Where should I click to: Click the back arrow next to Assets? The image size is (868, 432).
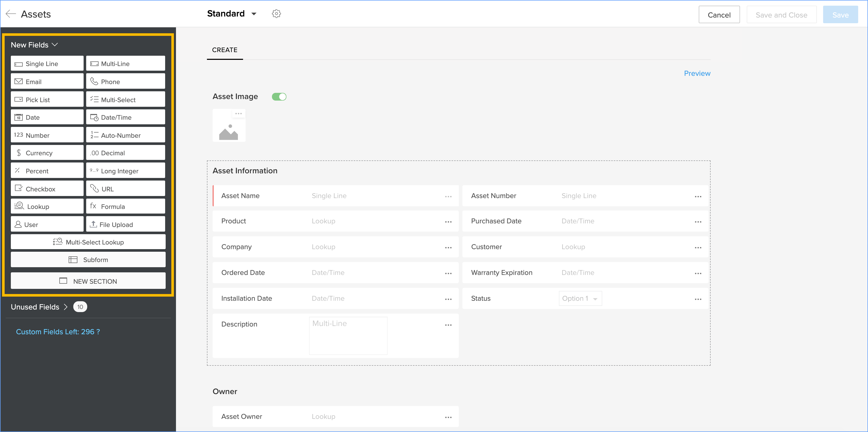(x=11, y=14)
